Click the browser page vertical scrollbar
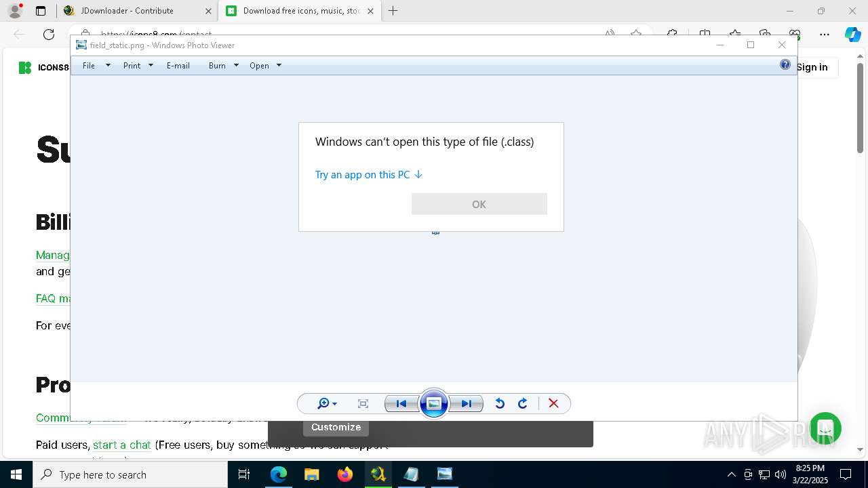The width and height of the screenshot is (868, 488). pos(861,108)
